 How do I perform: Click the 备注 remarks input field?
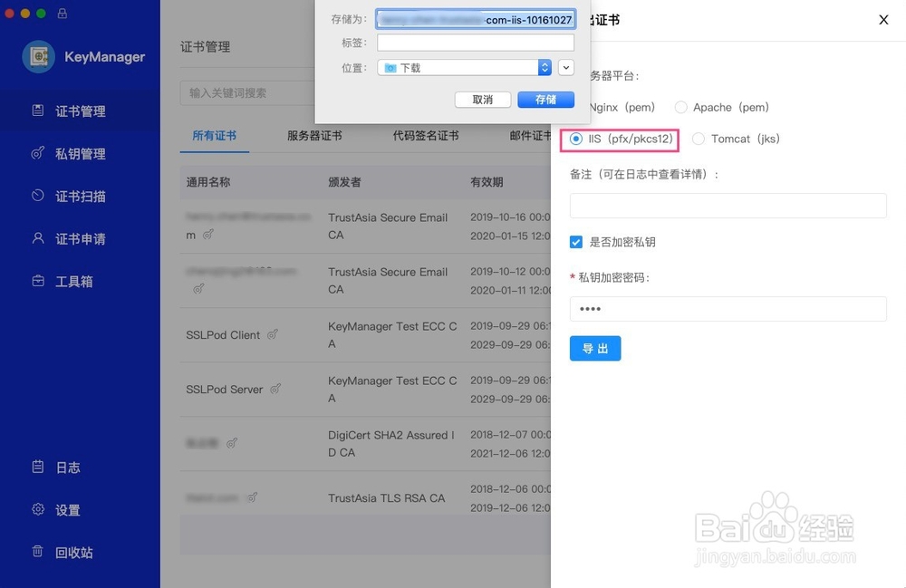click(728, 206)
